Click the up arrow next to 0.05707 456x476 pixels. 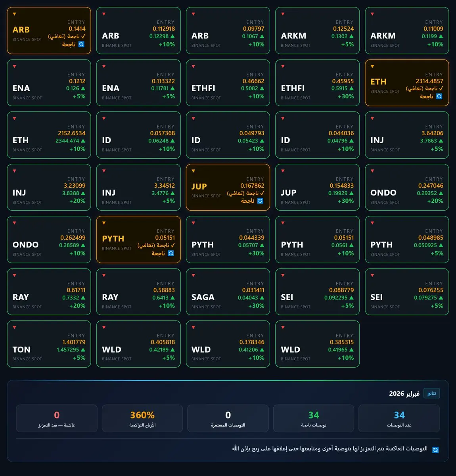tap(262, 245)
